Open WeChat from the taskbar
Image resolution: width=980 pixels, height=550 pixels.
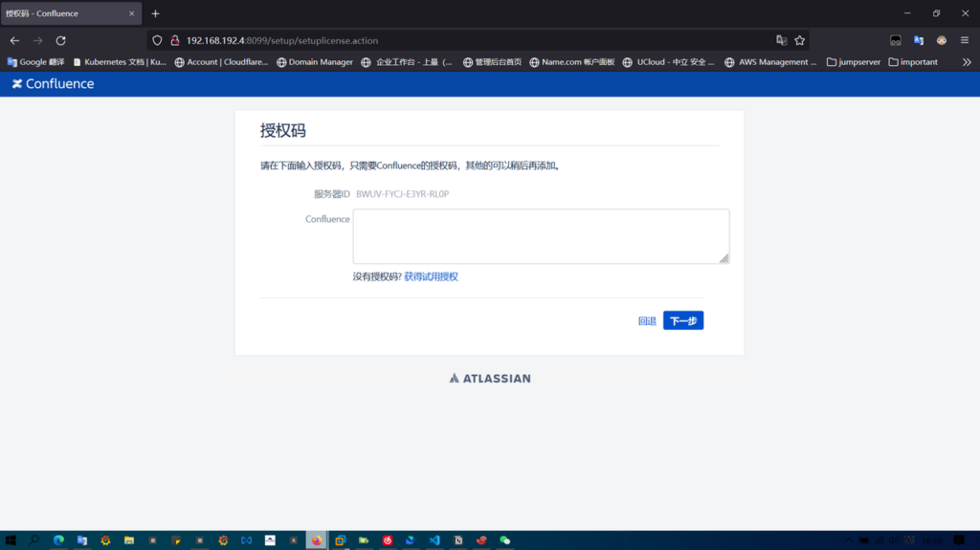point(505,539)
